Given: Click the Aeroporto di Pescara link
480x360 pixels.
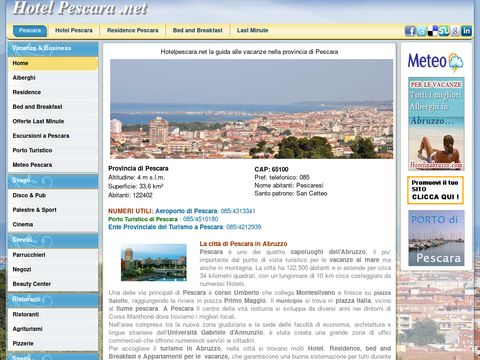Looking at the screenshot, I should coord(186,211).
